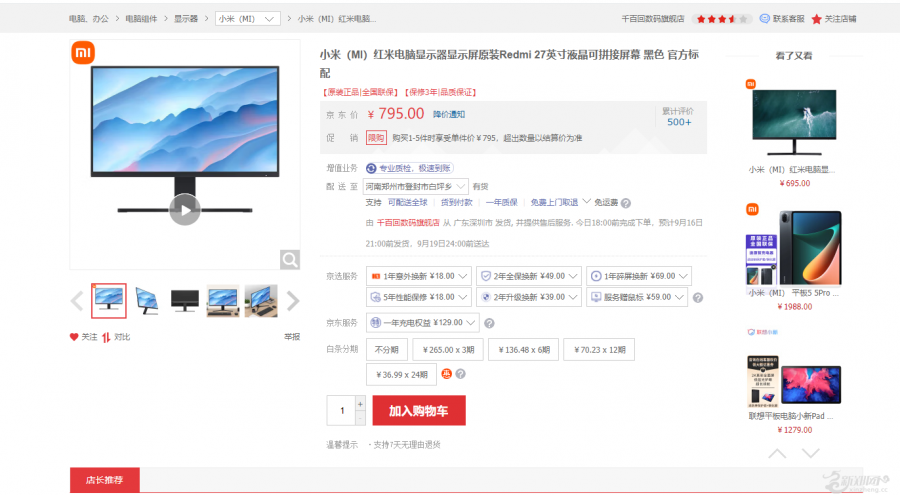
Task: Select the dark-screen monitor thumbnail
Action: point(185,300)
